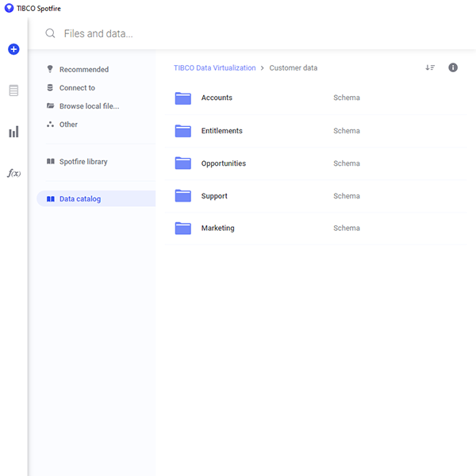476x476 pixels.
Task: Click the Support folder icon
Action: 183,196
